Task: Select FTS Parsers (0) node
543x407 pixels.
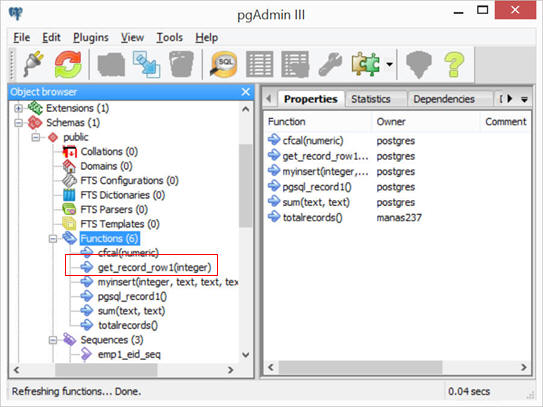Action: pos(114,210)
